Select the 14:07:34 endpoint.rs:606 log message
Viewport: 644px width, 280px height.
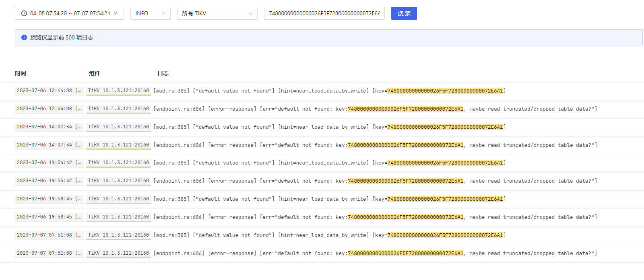(x=375, y=145)
